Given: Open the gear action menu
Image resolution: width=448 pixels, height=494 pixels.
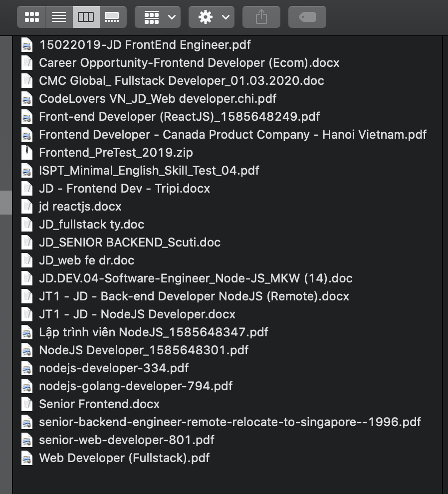Looking at the screenshot, I should [x=212, y=17].
